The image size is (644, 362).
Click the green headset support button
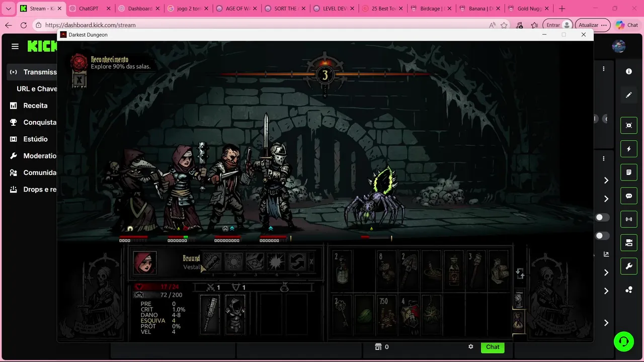624,341
